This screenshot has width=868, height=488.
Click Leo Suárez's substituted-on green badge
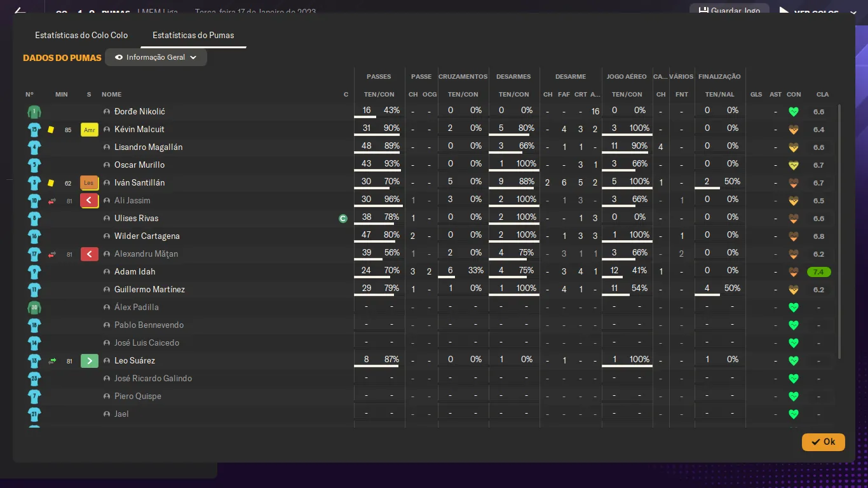90,361
